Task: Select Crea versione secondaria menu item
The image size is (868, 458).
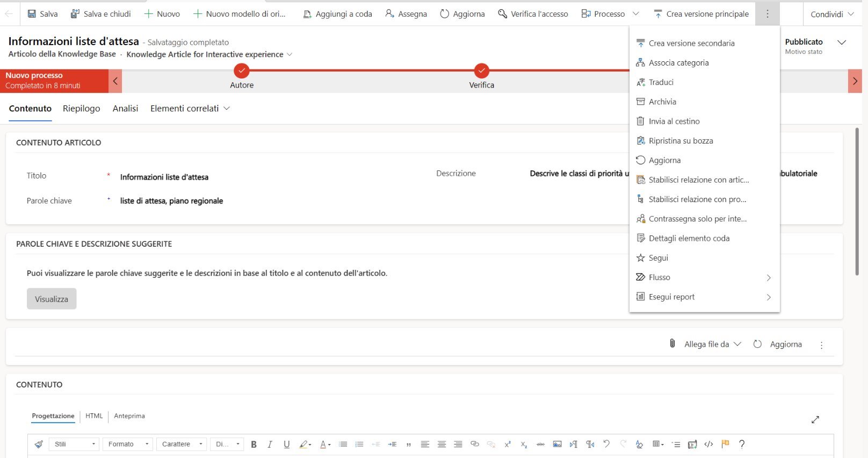Action: click(704, 43)
